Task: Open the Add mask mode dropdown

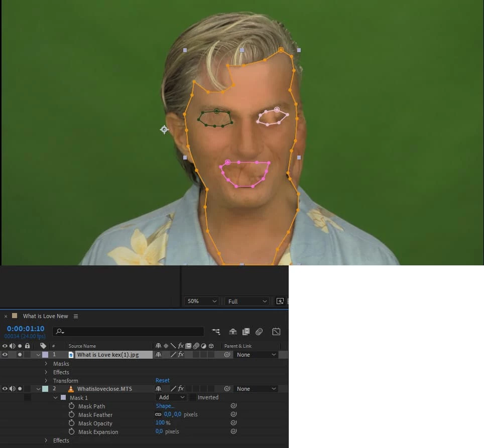Action: coord(171,397)
